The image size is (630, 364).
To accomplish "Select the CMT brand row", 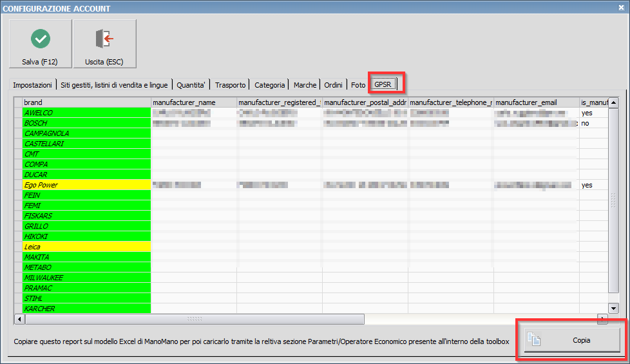I will point(87,154).
